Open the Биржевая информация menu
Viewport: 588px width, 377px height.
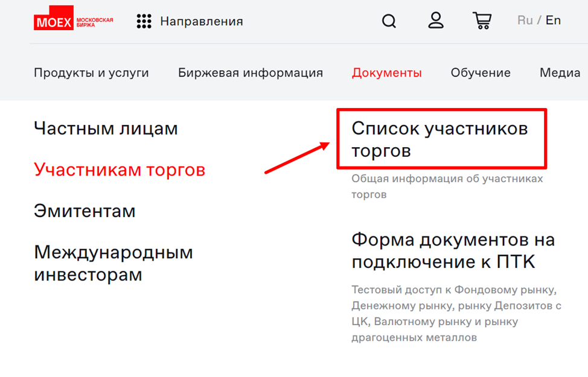point(251,73)
